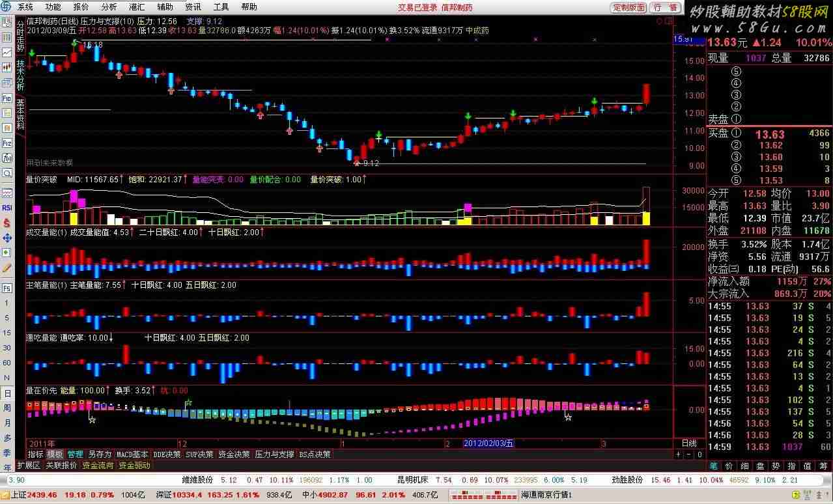833x504 pixels.
Task: Select the 日 daily period
Action: pos(7,393)
